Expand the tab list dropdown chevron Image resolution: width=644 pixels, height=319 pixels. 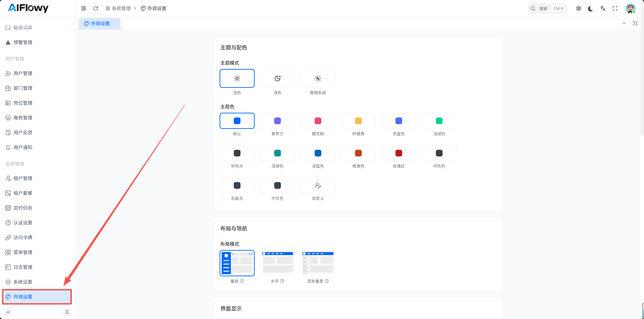[624, 23]
